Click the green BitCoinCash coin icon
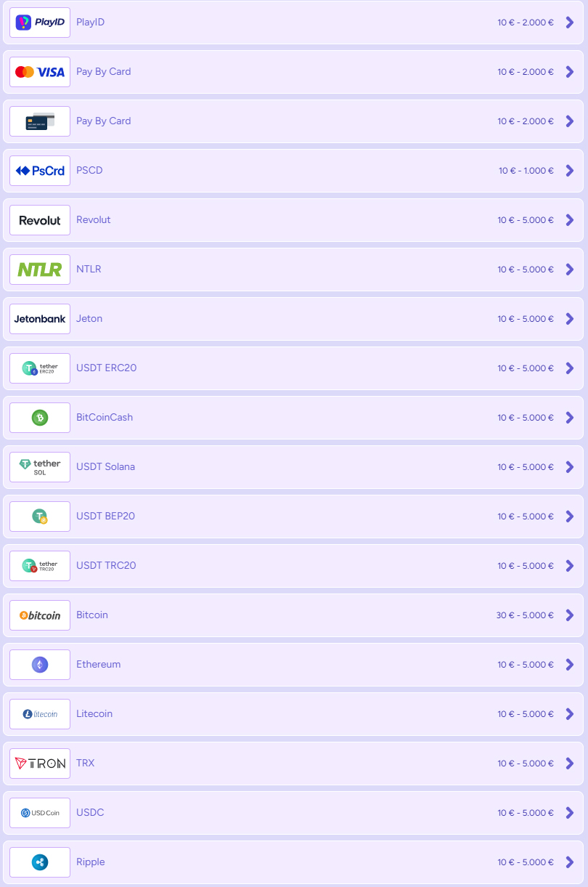588x887 pixels. pos(40,418)
